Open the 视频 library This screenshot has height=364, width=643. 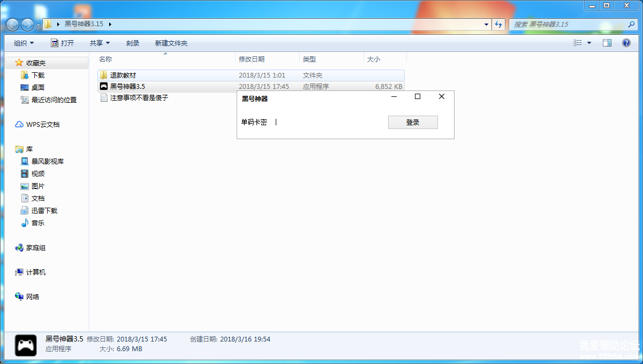pos(38,174)
